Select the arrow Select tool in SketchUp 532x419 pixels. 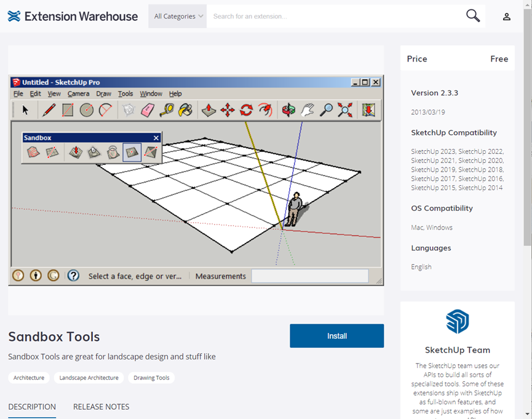point(25,110)
